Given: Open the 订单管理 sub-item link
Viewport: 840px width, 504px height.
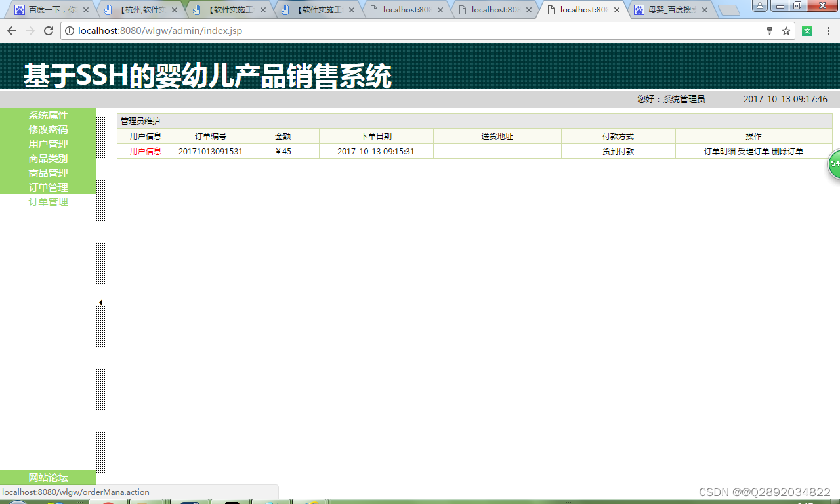Looking at the screenshot, I should coord(48,201).
